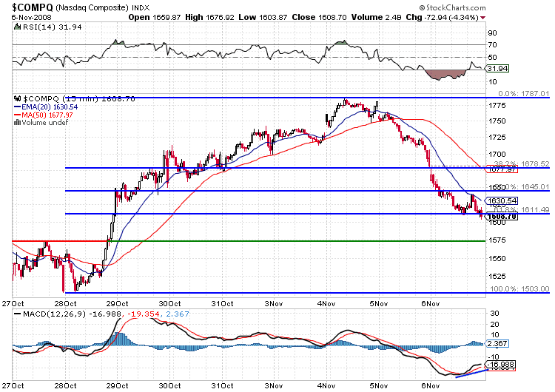
Task: Click the (Nasdaq Composite) INDX text
Action: (103, 7)
